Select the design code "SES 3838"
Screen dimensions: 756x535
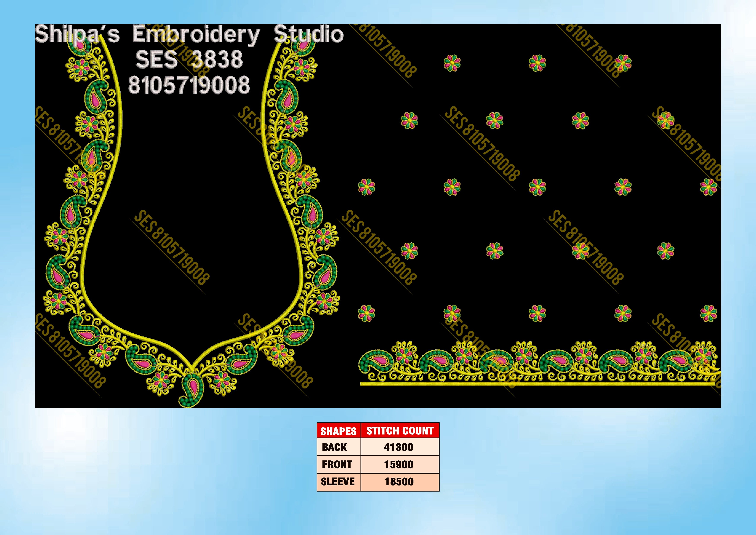coord(189,60)
